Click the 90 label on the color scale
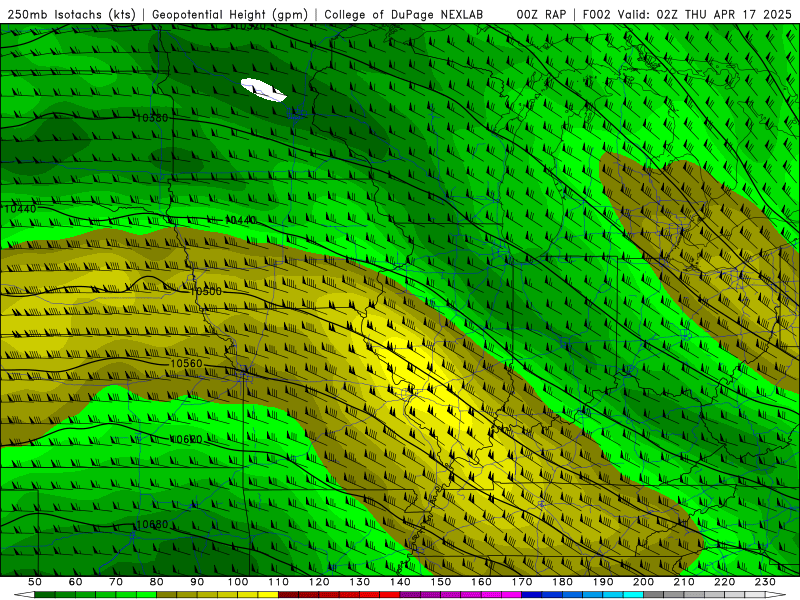This screenshot has height=600, width=800. coord(197,582)
